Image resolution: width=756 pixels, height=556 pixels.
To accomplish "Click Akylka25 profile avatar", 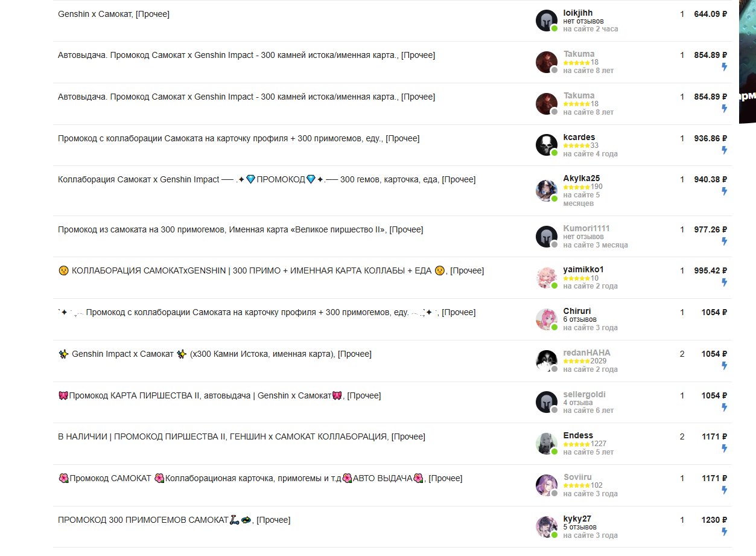I will click(547, 191).
